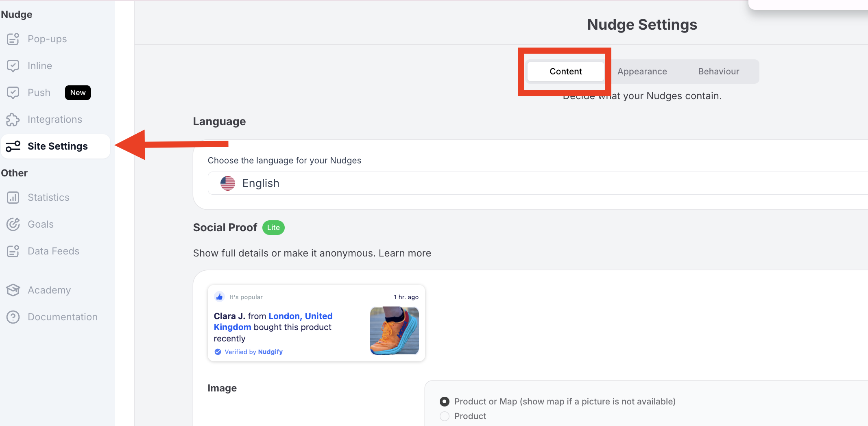868x426 pixels.
Task: Click the Lite badge beside Social Proof
Action: click(273, 228)
